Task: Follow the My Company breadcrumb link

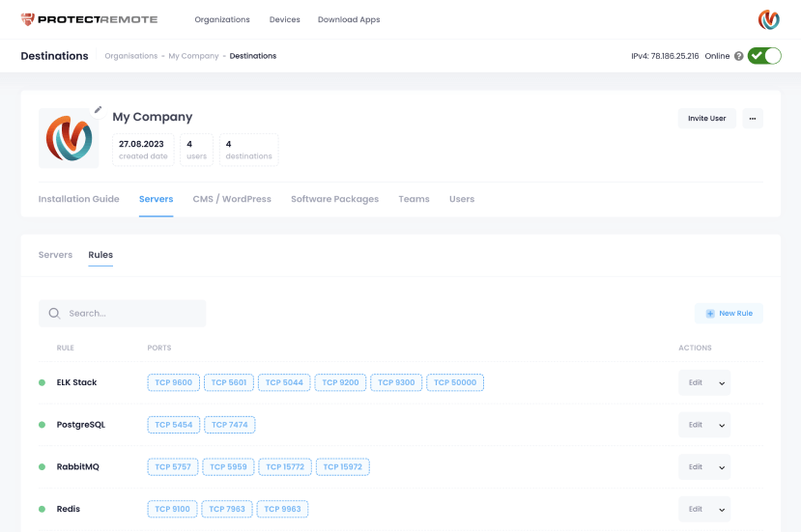Action: click(x=193, y=56)
